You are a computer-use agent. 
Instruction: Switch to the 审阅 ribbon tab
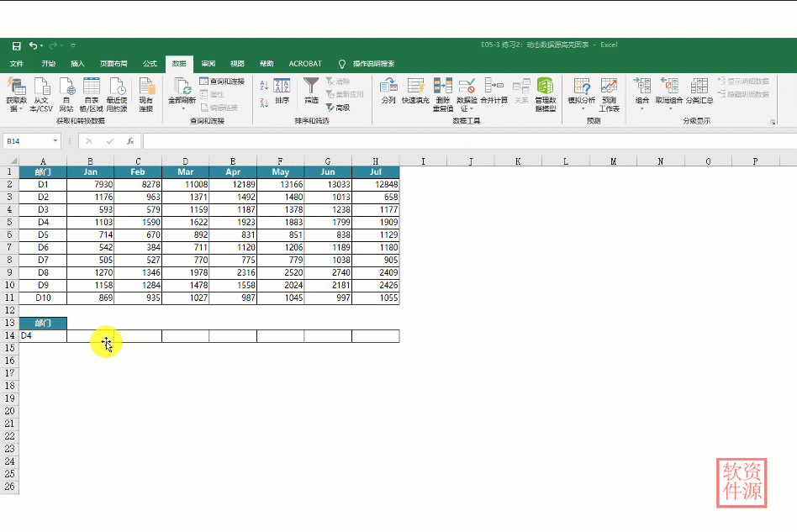pyautogui.click(x=208, y=64)
